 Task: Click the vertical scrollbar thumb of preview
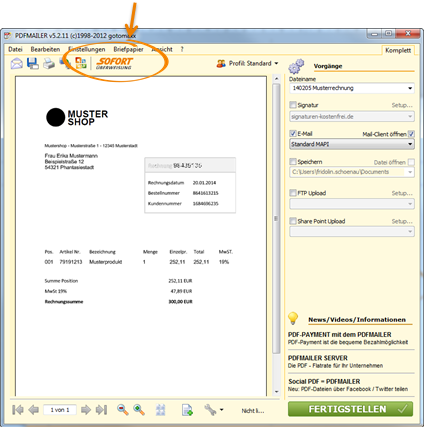[x=276, y=219]
